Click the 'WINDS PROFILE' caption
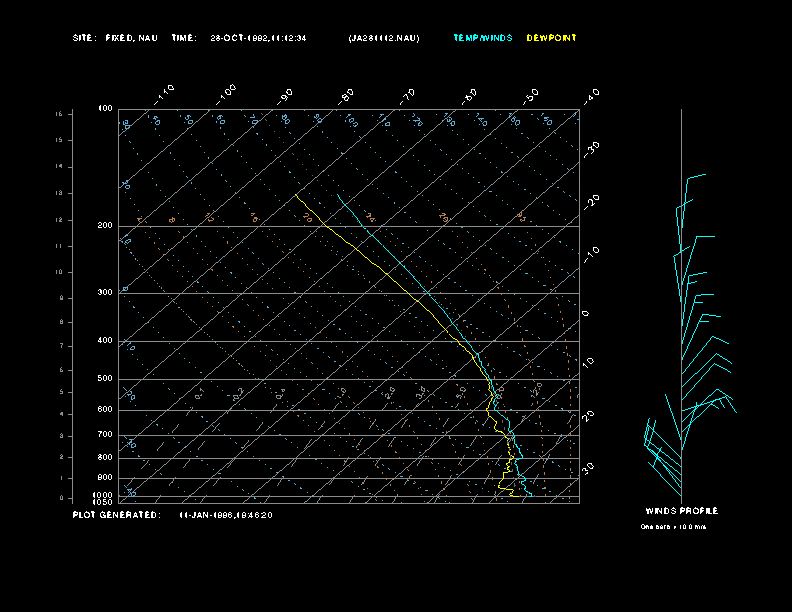 (x=681, y=511)
